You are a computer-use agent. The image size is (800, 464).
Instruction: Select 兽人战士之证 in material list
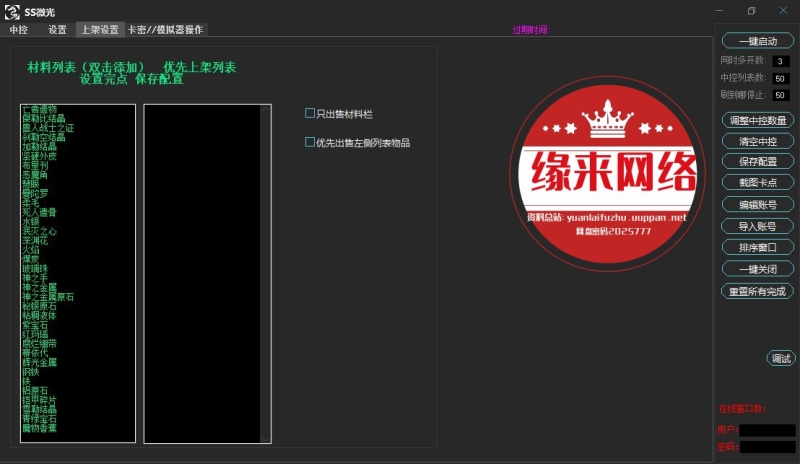coord(48,128)
